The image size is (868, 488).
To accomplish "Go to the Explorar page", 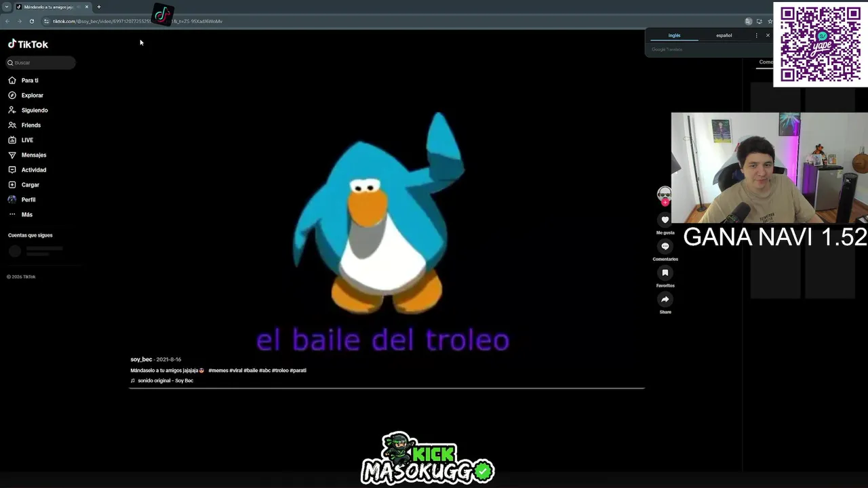I will tap(32, 96).
